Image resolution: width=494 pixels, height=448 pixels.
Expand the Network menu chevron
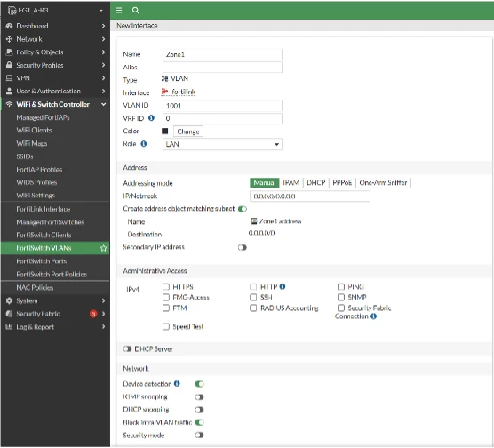click(103, 39)
